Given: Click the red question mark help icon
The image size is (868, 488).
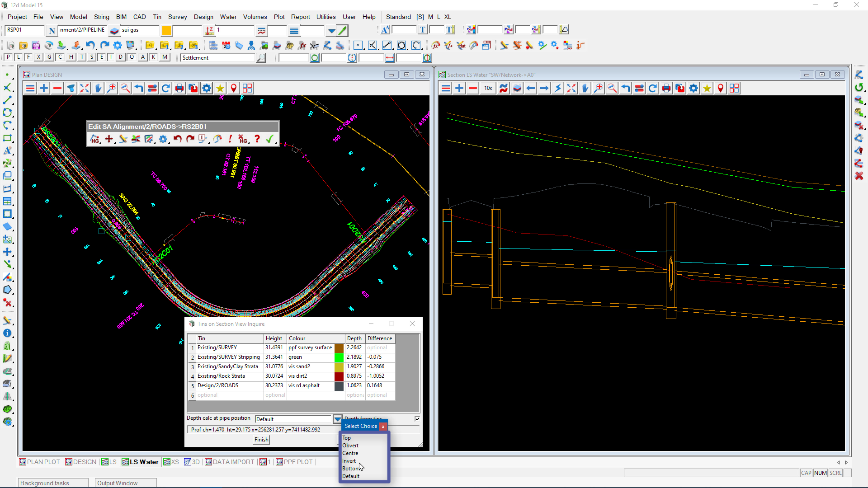Looking at the screenshot, I should click(x=257, y=139).
